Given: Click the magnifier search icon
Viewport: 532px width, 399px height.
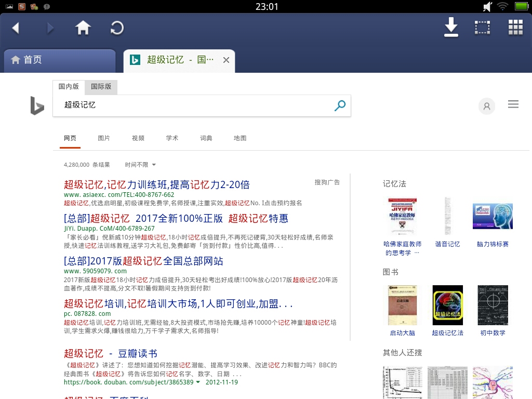Looking at the screenshot, I should pos(340,105).
